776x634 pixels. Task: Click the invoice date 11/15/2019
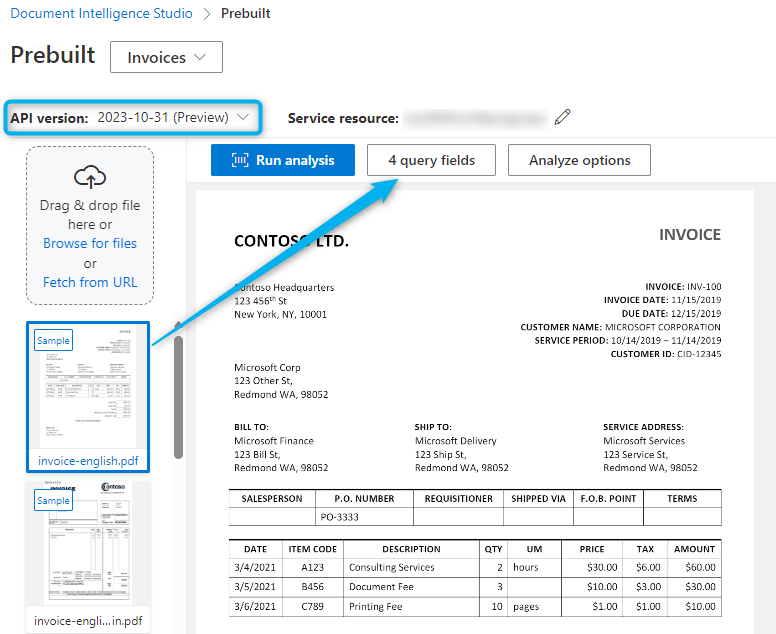pyautogui.click(x=696, y=300)
